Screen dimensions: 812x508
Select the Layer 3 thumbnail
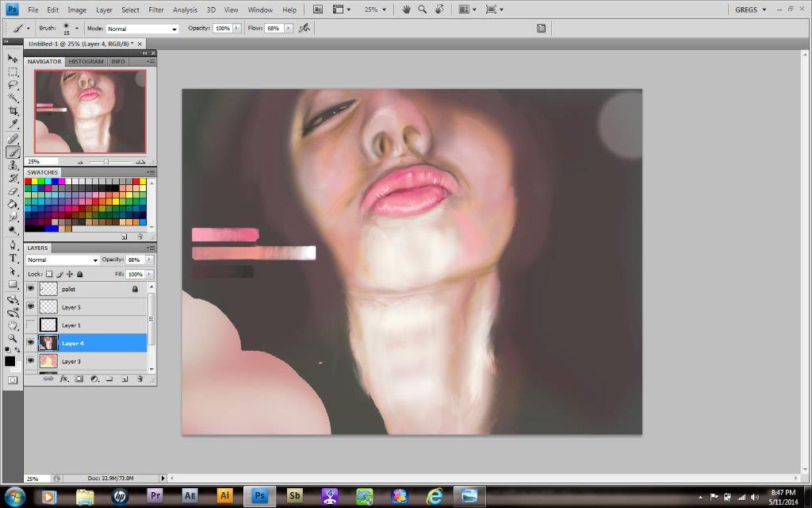(48, 361)
